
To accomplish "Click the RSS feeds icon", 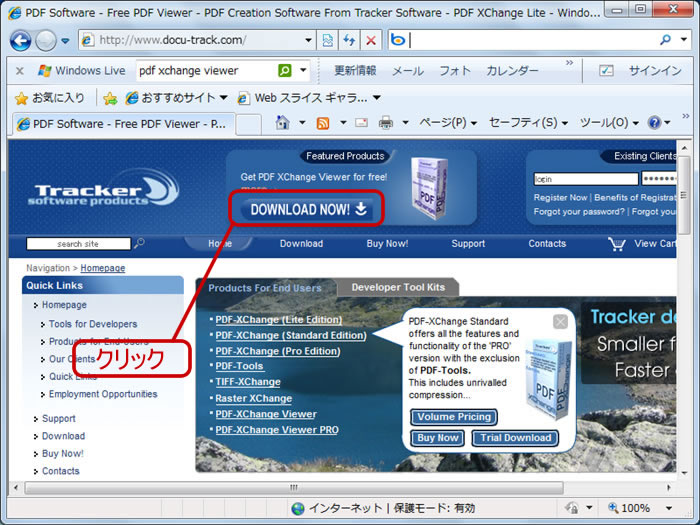I will [x=323, y=123].
